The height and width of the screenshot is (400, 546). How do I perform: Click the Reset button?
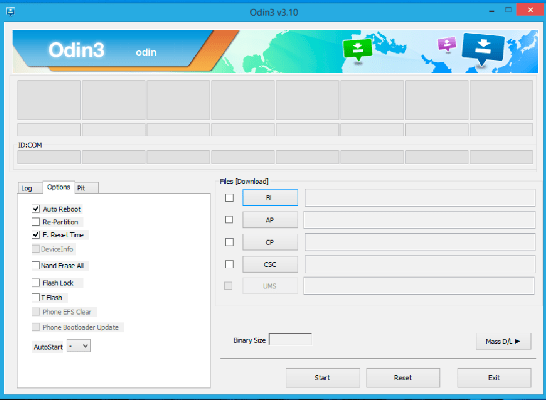pos(403,377)
